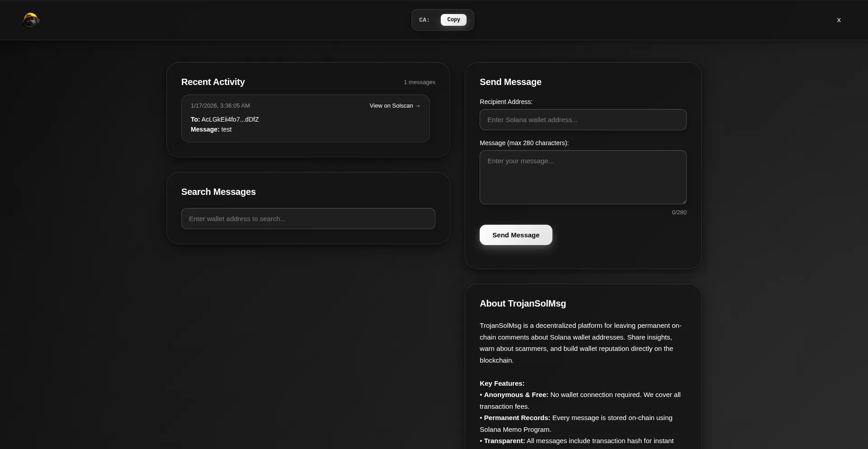Open the X link in header
The image size is (868, 449).
pyautogui.click(x=839, y=20)
